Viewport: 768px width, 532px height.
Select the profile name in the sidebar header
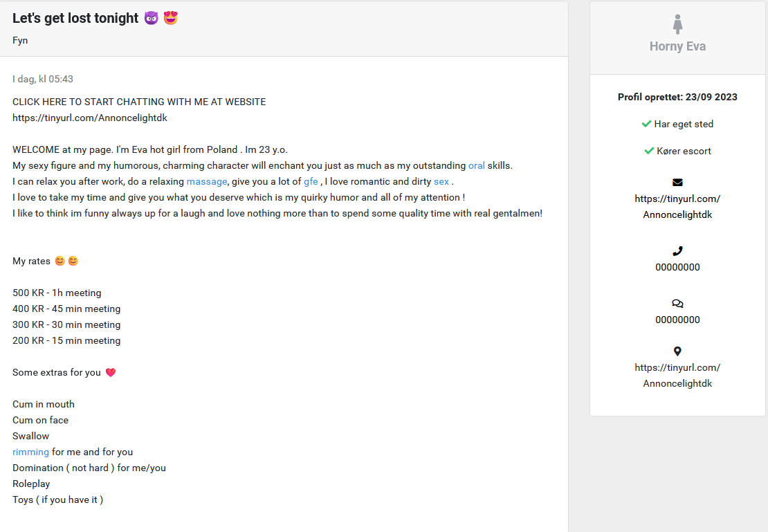[x=677, y=46]
